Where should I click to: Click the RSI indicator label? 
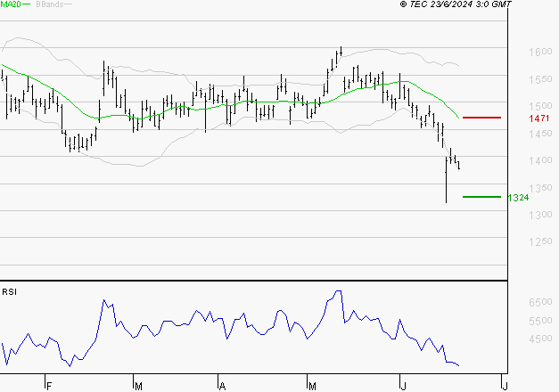pyautogui.click(x=9, y=292)
